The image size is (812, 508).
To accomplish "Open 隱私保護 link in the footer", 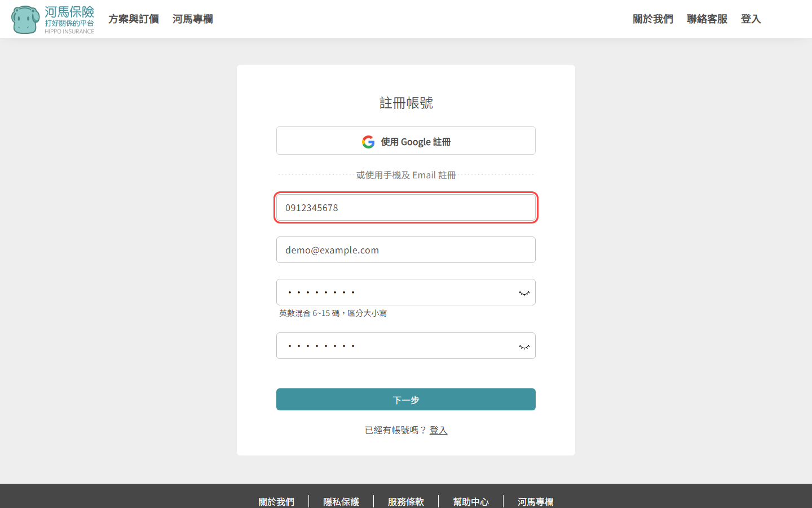I will click(341, 501).
